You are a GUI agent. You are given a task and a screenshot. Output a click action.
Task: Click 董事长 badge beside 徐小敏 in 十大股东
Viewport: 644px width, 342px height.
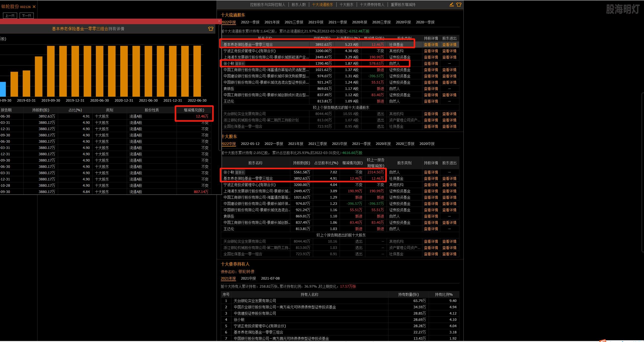click(x=240, y=172)
